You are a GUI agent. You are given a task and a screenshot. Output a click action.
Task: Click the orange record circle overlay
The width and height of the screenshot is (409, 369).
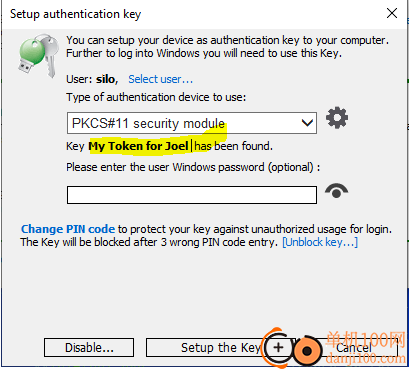pos(307,351)
